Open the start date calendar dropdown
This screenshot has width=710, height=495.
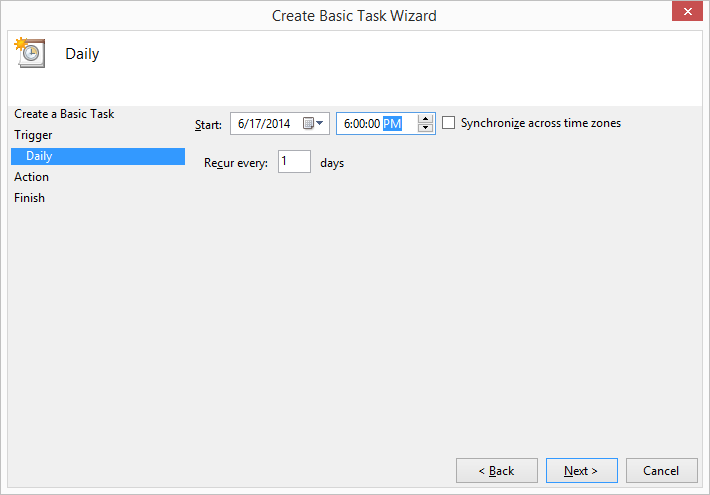pos(313,123)
